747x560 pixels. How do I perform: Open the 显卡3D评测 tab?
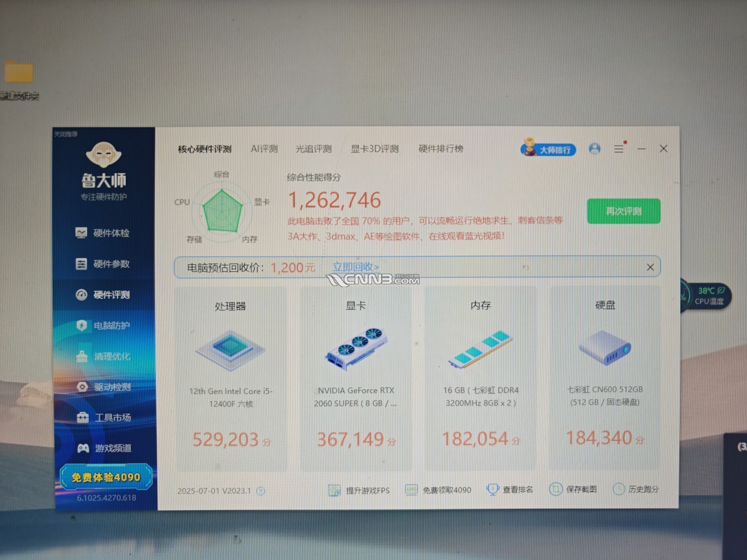point(375,149)
